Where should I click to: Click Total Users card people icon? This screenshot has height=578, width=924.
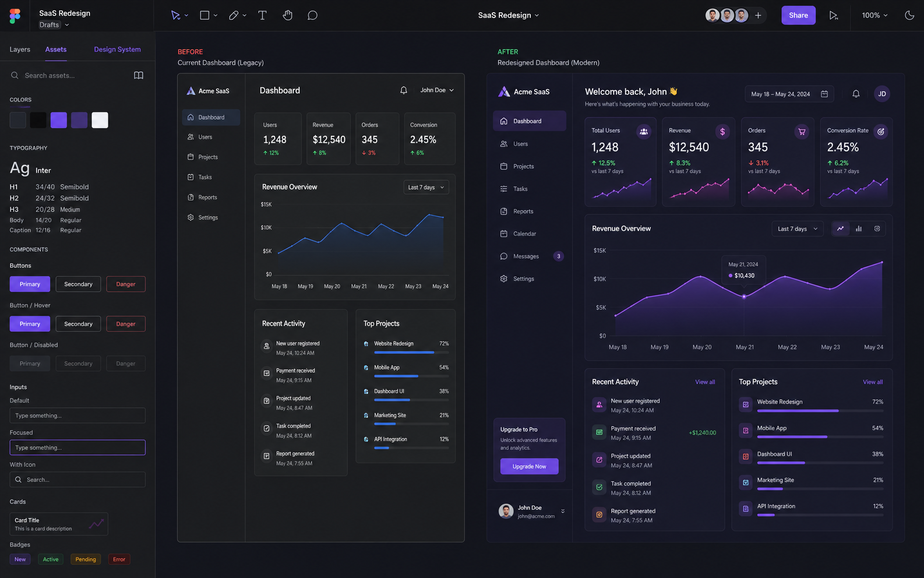coord(644,132)
